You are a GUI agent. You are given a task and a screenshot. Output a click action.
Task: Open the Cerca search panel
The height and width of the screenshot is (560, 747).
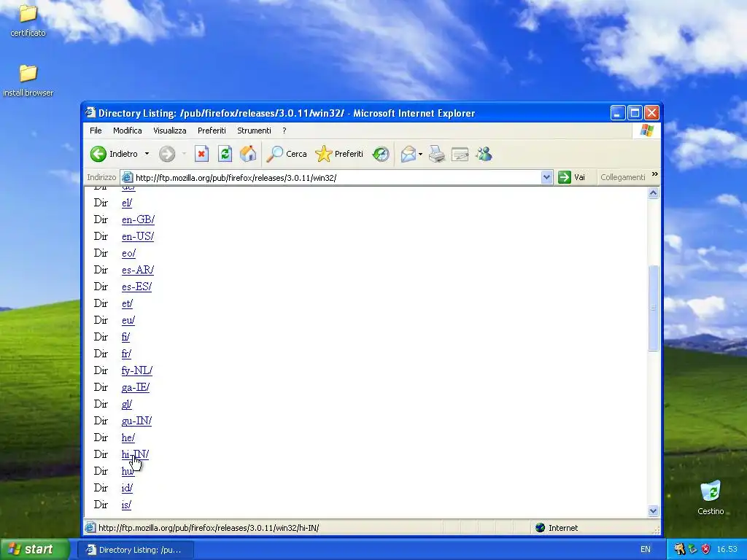pyautogui.click(x=286, y=154)
